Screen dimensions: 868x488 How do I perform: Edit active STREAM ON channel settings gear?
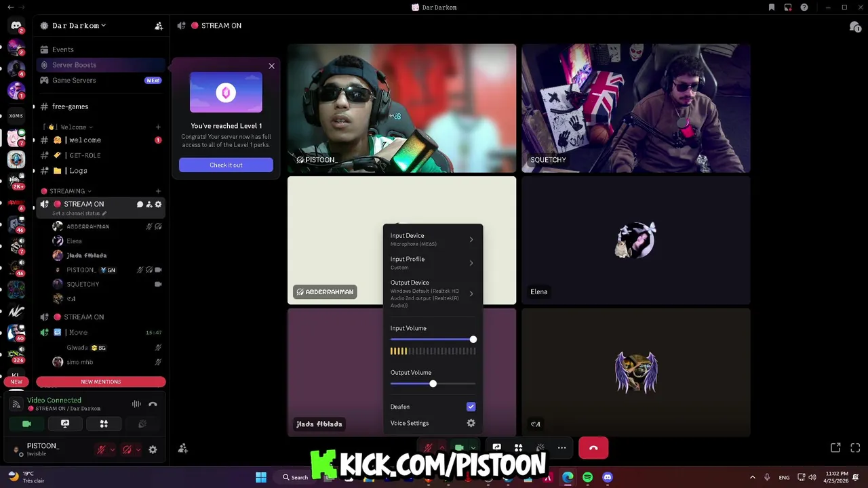pyautogui.click(x=158, y=204)
